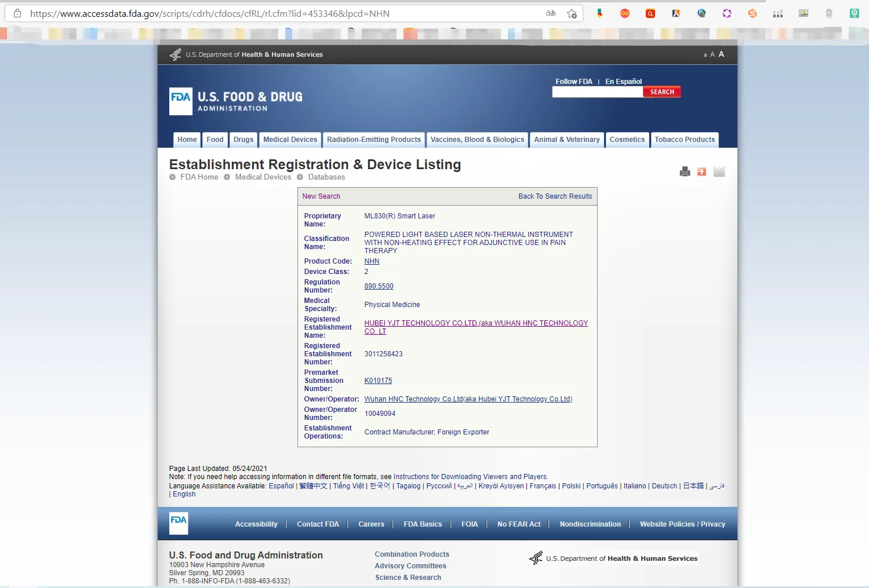Open the colorful download arrow extension
Viewport: 869px width, 588px height.
[x=599, y=13]
